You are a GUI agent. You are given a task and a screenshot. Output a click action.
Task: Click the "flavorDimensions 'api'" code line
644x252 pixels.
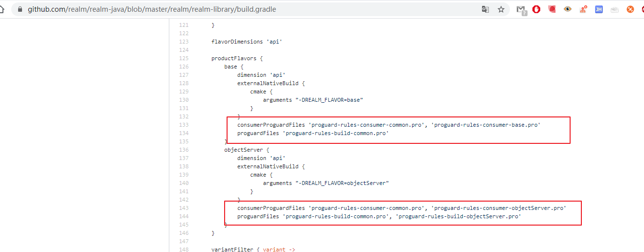tap(247, 42)
